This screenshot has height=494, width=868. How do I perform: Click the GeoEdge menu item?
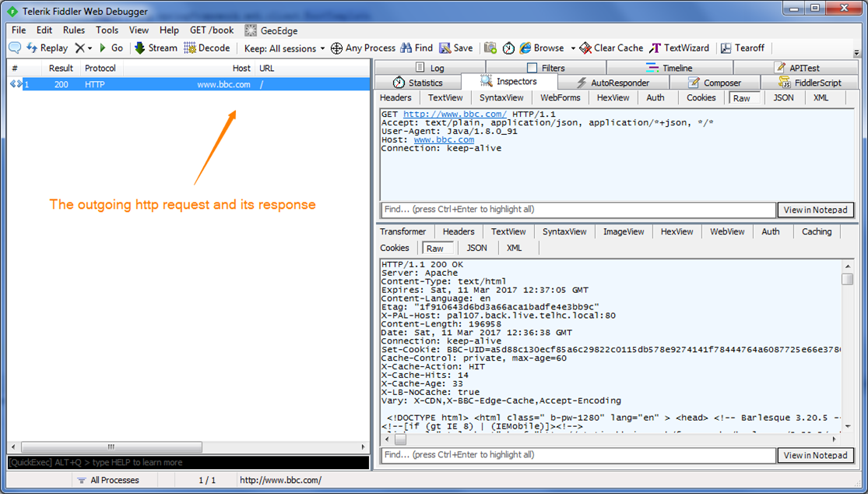271,31
